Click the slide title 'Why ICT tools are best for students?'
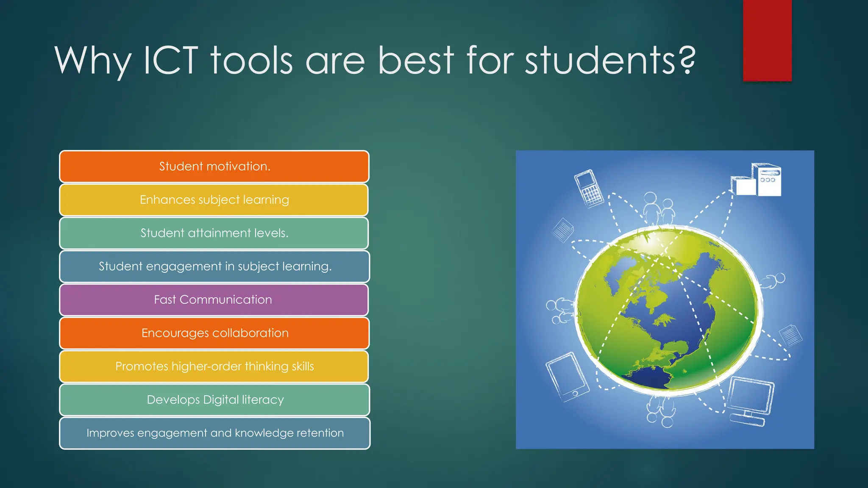This screenshot has width=868, height=488. (375, 61)
